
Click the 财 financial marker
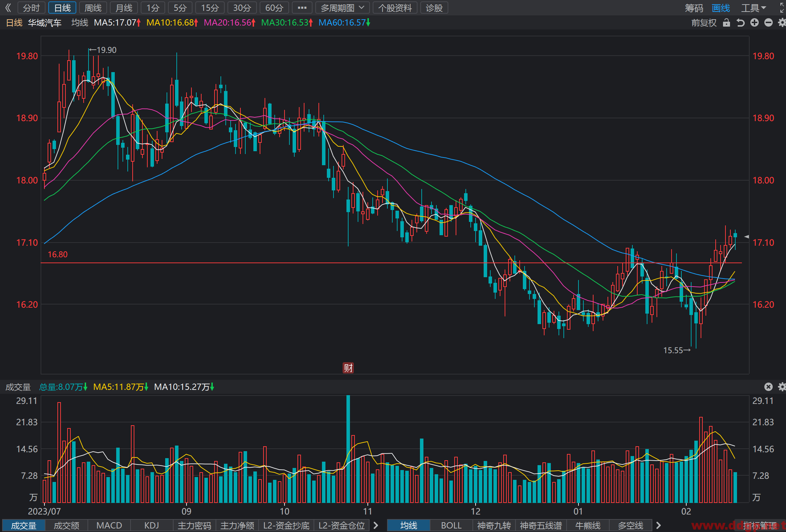coord(348,368)
